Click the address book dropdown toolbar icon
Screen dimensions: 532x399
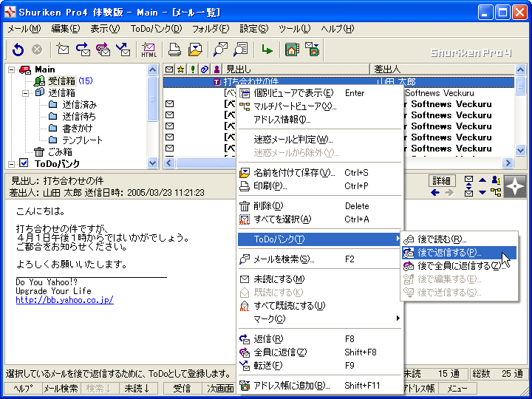point(312,50)
